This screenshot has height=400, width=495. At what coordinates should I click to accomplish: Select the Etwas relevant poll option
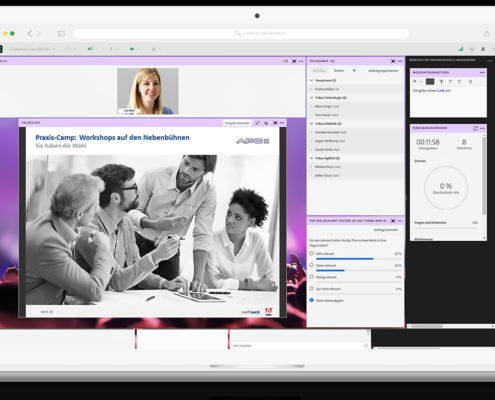coord(311,265)
